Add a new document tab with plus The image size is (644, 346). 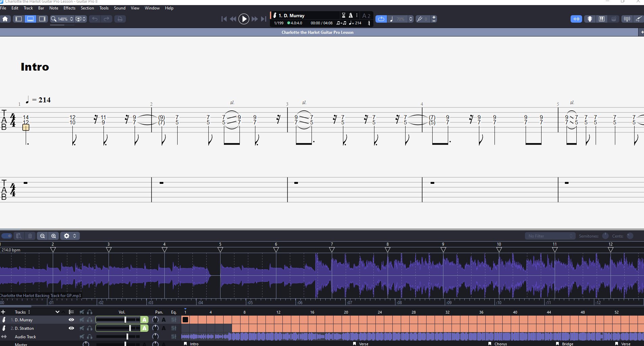641,32
